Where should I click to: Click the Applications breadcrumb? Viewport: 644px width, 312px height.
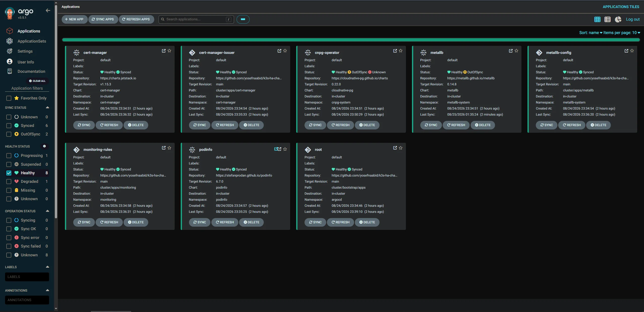(x=70, y=7)
